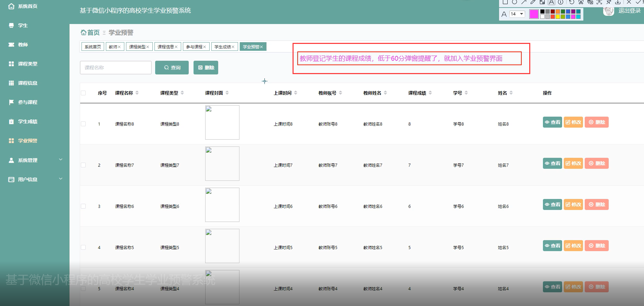View details of 课程名称5 row
The width and height of the screenshot is (644, 306).
tap(553, 246)
